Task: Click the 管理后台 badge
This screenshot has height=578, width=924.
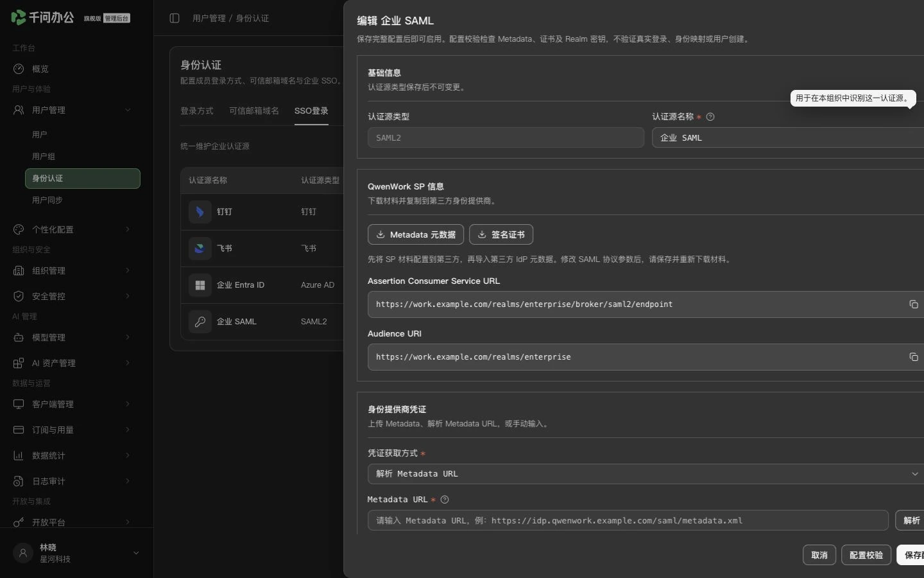Action: coord(117,19)
